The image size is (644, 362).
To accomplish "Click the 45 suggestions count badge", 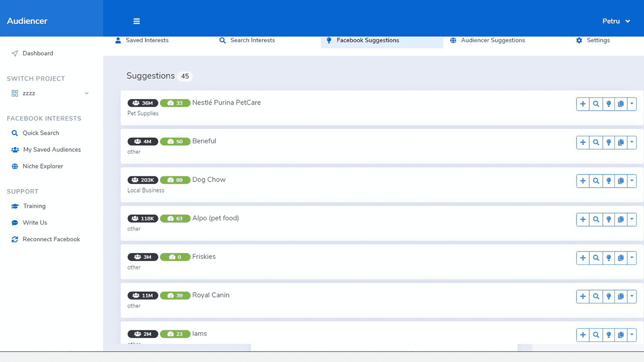I will tap(185, 76).
